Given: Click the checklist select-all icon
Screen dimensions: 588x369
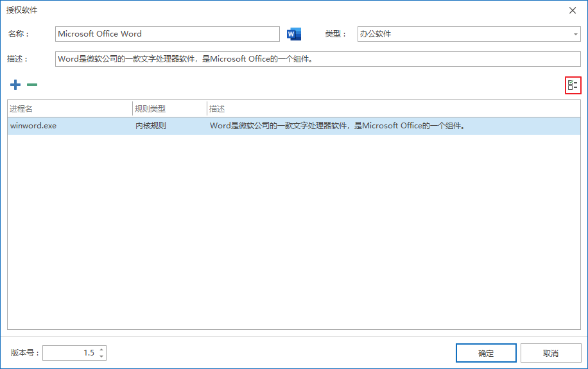Looking at the screenshot, I should point(573,85).
